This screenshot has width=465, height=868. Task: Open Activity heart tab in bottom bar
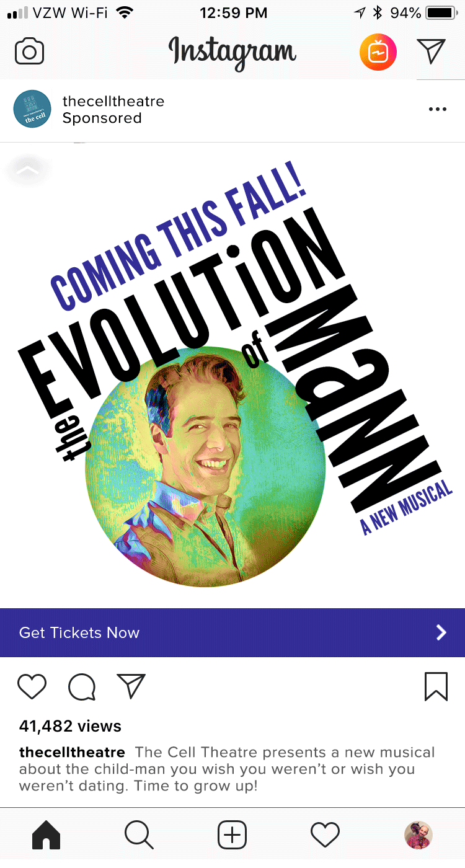tap(325, 835)
